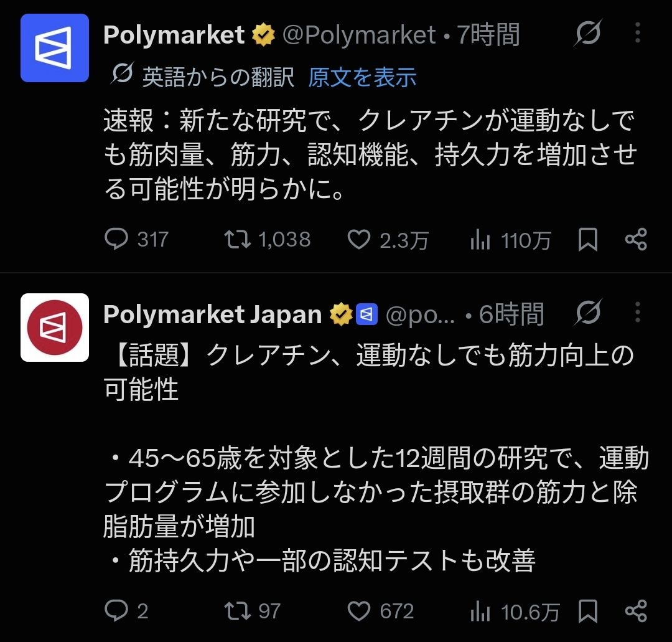Open the three-dot menu on the Polymarket Japan post
The height and width of the screenshot is (642, 672).
tap(638, 312)
